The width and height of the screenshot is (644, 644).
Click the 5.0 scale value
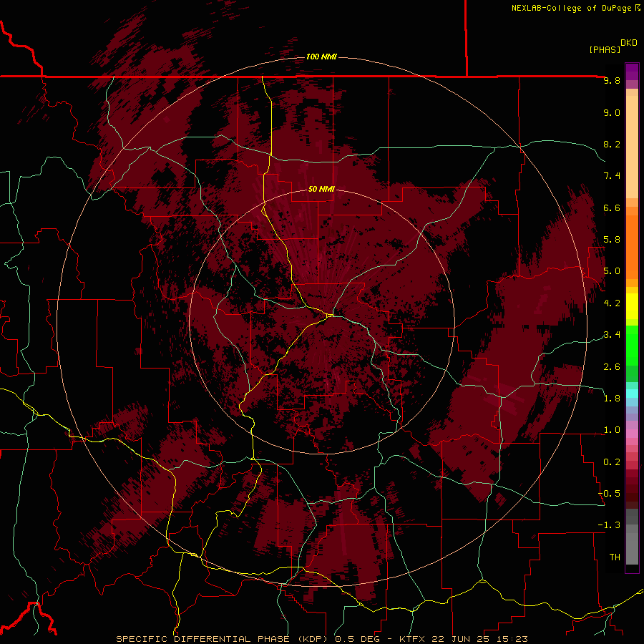[x=612, y=271]
